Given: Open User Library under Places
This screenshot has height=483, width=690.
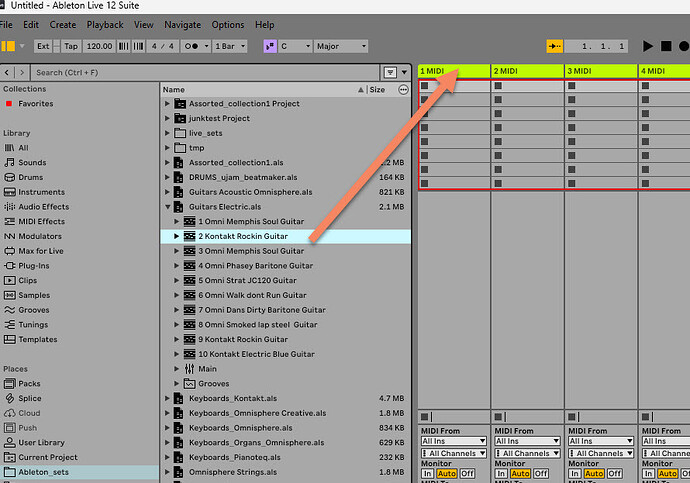Looking at the screenshot, I should click(x=41, y=443).
